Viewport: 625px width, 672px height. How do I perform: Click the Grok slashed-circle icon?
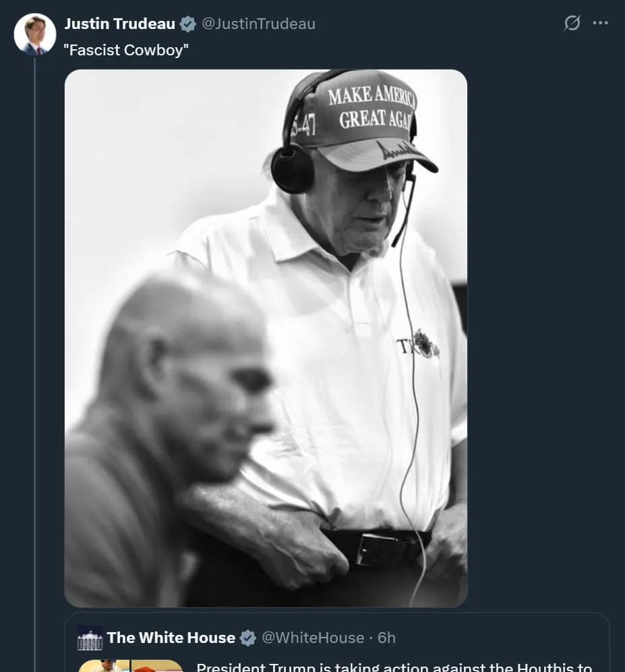pos(572,24)
